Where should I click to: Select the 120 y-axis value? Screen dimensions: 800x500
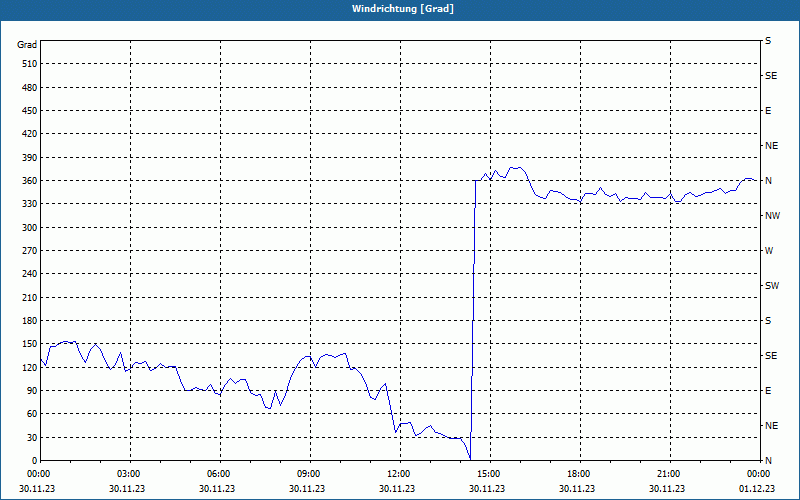click(x=30, y=367)
